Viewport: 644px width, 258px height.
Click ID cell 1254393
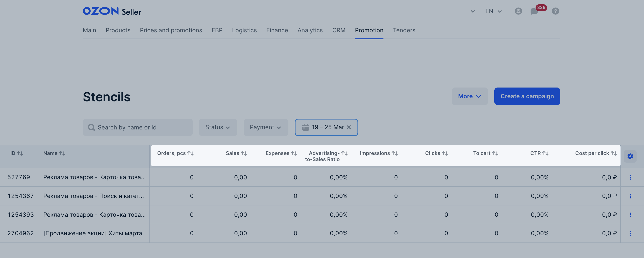(21, 215)
